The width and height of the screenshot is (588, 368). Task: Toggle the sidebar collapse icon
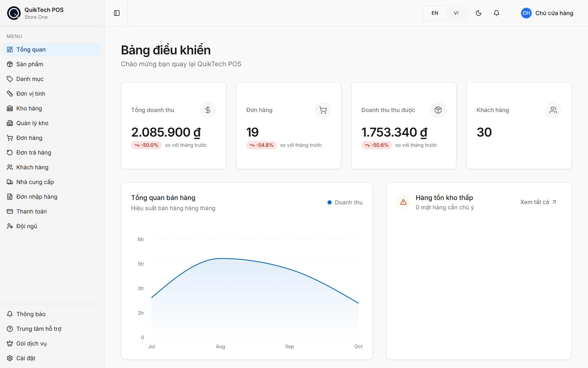pyautogui.click(x=117, y=13)
